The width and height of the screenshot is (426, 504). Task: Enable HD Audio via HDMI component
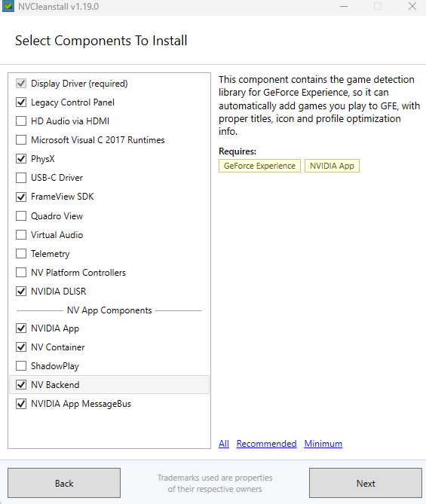(x=21, y=121)
